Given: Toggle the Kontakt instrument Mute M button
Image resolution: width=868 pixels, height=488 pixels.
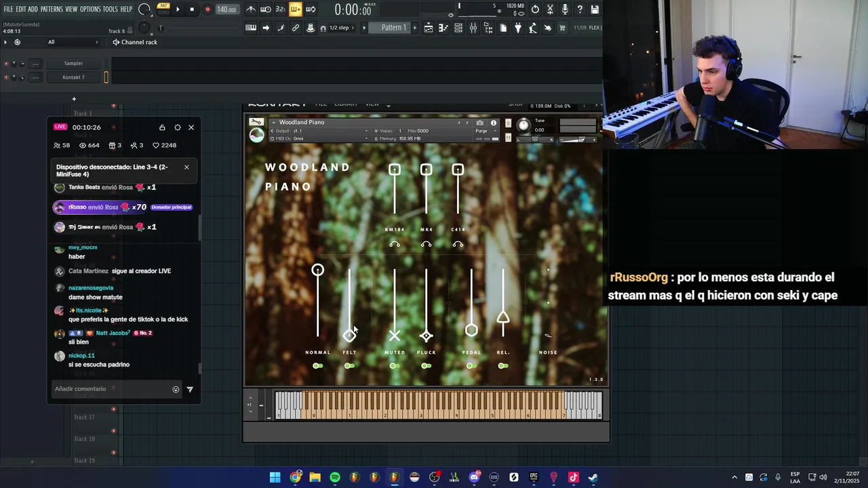Looking at the screenshot, I should coord(508,138).
